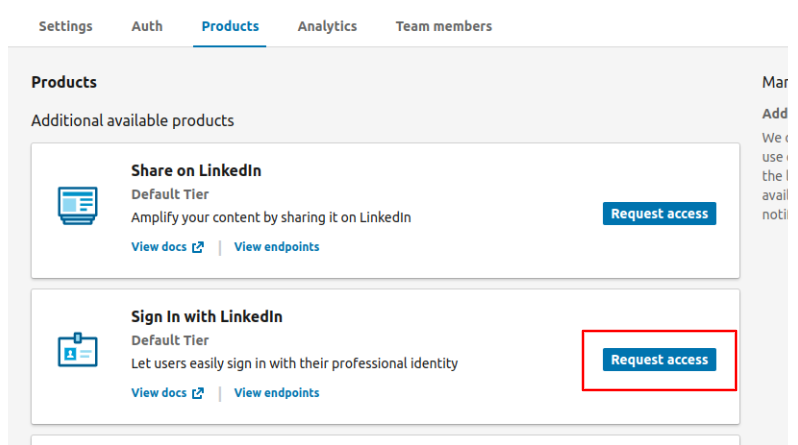
Task: Click the Share on LinkedIn product icon
Action: click(77, 206)
